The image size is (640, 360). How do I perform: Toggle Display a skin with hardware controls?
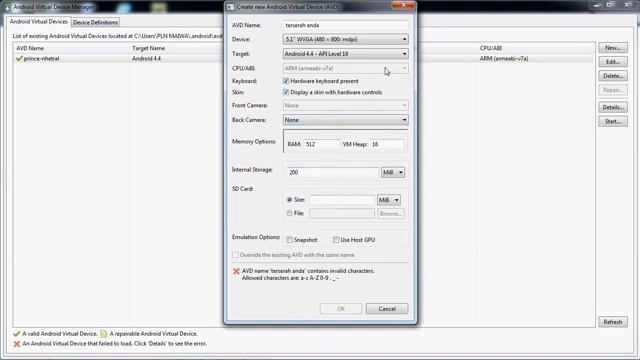tap(286, 92)
